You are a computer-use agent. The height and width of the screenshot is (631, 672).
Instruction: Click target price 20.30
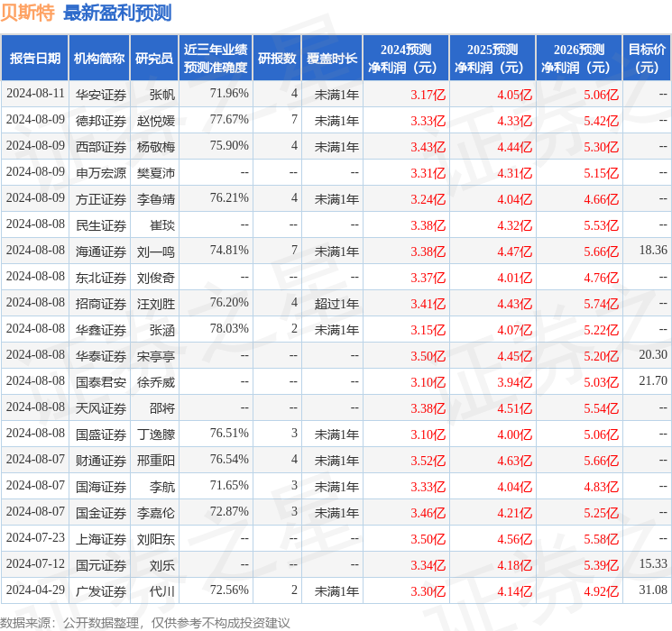click(x=653, y=354)
